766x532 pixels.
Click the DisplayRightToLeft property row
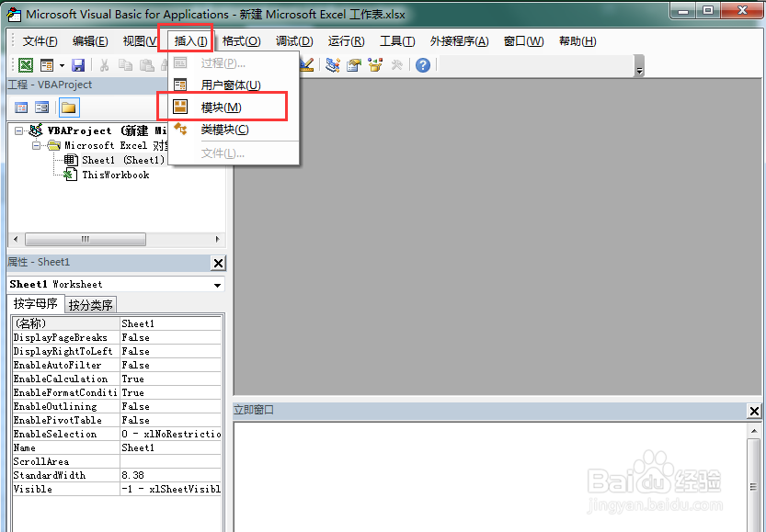pos(117,351)
